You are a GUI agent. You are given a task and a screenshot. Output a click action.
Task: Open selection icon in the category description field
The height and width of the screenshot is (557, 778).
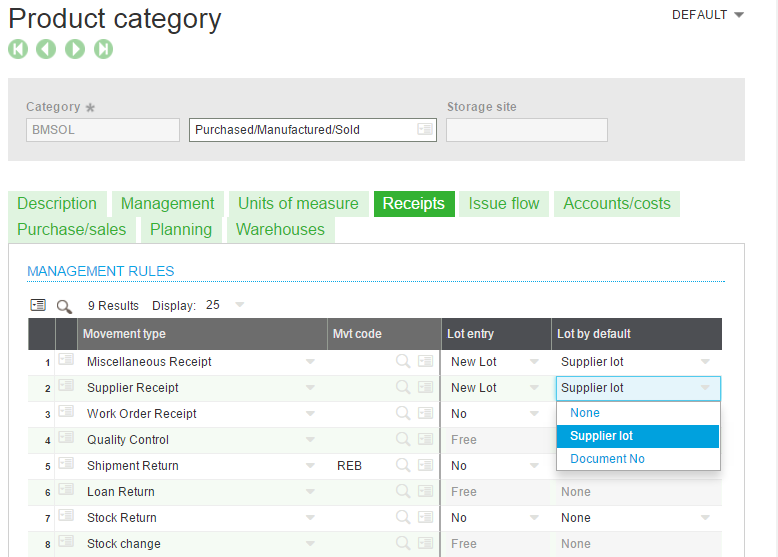click(425, 130)
